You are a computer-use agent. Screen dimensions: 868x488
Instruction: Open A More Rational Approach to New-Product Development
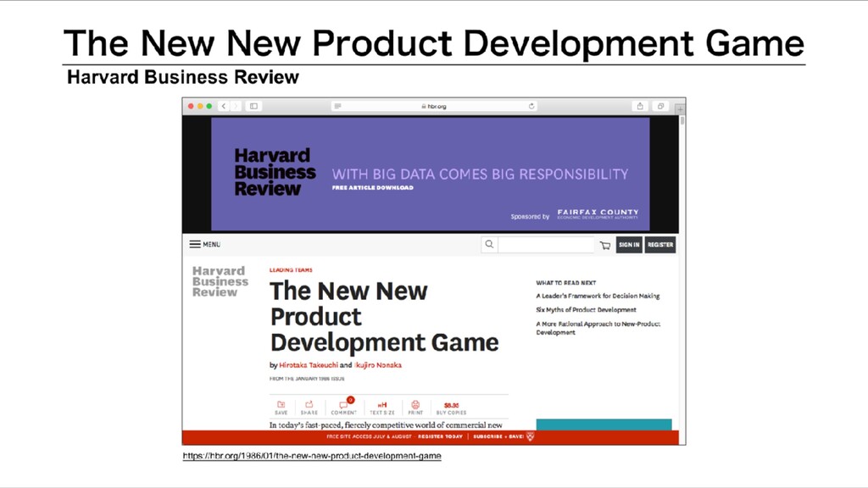coord(598,328)
